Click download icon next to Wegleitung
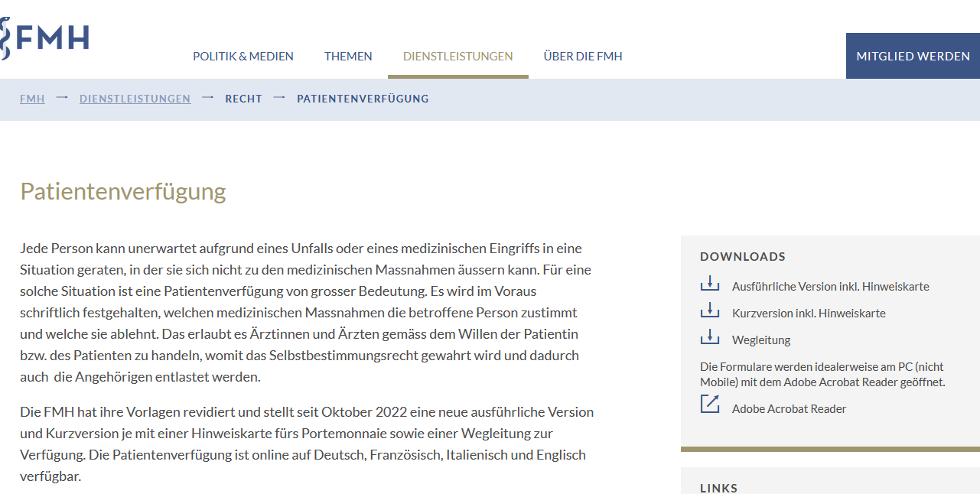 tap(710, 338)
